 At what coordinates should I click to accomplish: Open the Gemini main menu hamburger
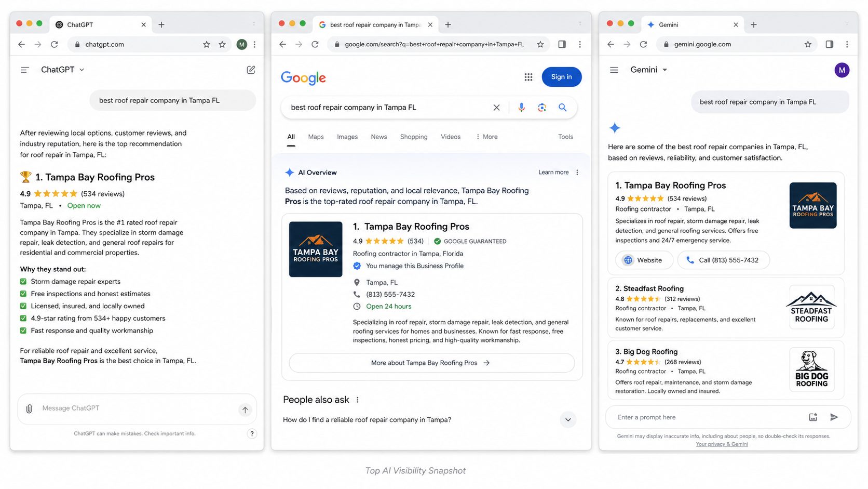point(614,70)
